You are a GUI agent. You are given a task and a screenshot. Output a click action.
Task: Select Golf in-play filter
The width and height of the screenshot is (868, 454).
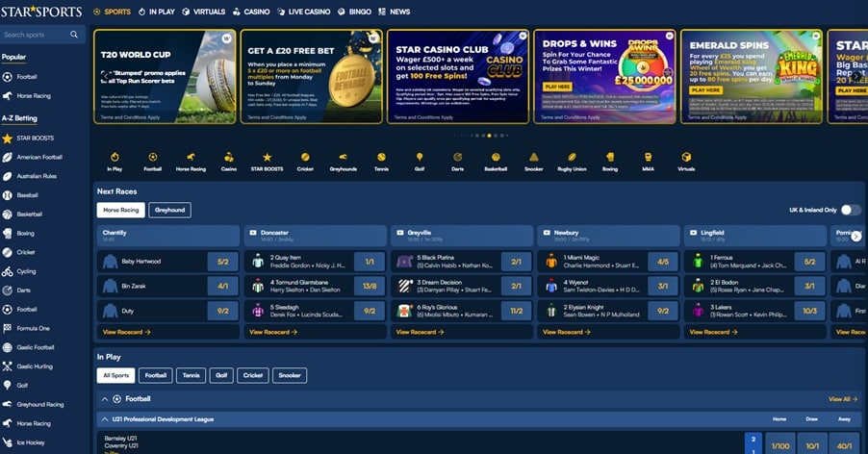(221, 375)
